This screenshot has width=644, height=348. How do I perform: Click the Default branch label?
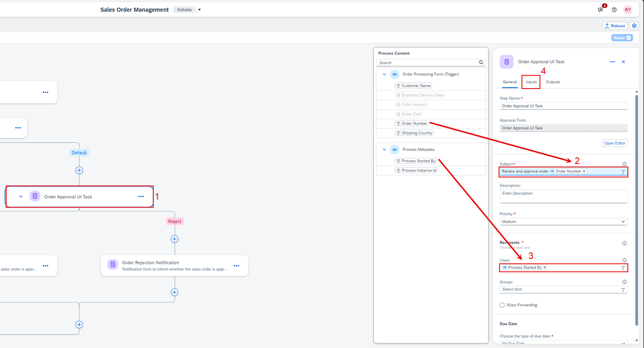[79, 153]
